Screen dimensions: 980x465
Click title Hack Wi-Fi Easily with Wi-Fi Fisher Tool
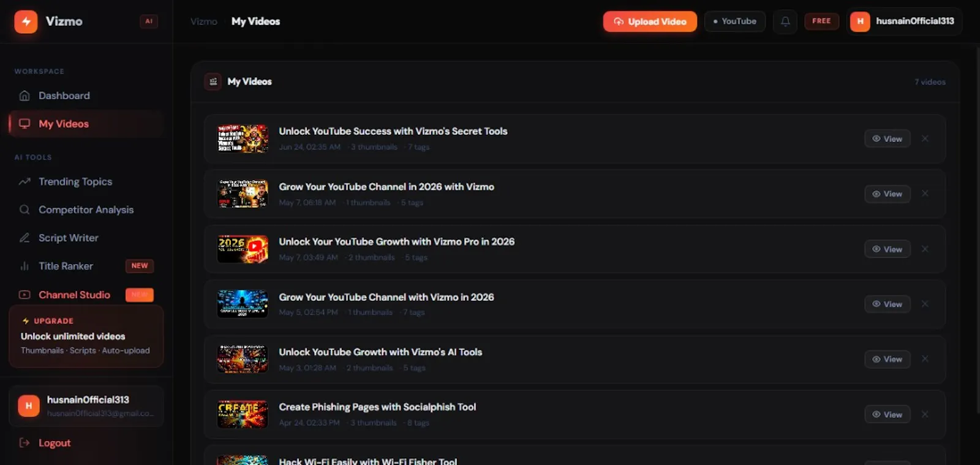[368, 461]
